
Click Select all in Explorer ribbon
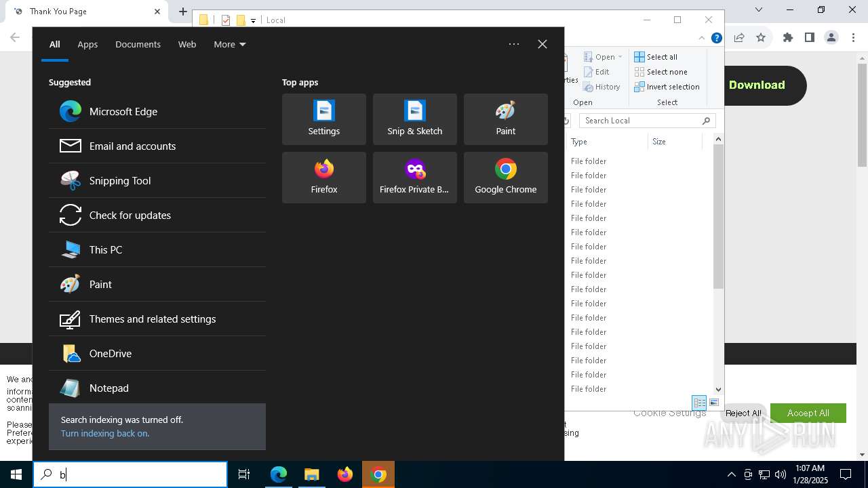coord(656,57)
